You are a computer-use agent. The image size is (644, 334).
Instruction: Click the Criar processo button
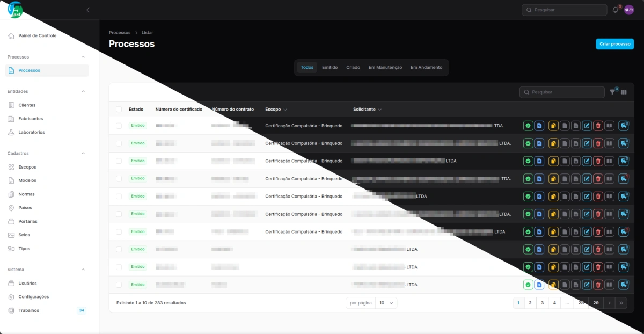pyautogui.click(x=614, y=44)
